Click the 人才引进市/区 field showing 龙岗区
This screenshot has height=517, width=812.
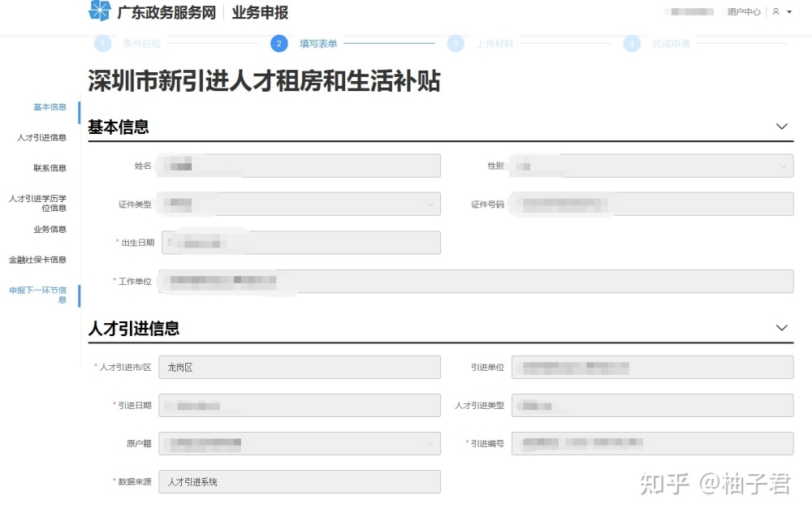(x=300, y=367)
